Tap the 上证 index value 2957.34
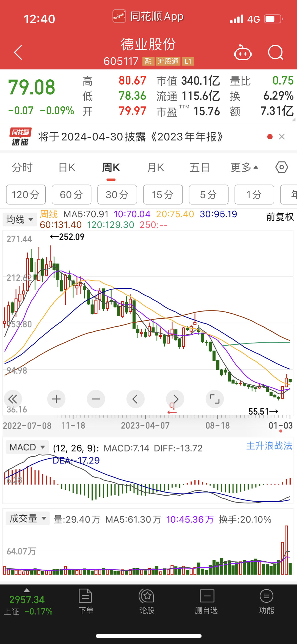The image size is (297, 644). point(27,600)
